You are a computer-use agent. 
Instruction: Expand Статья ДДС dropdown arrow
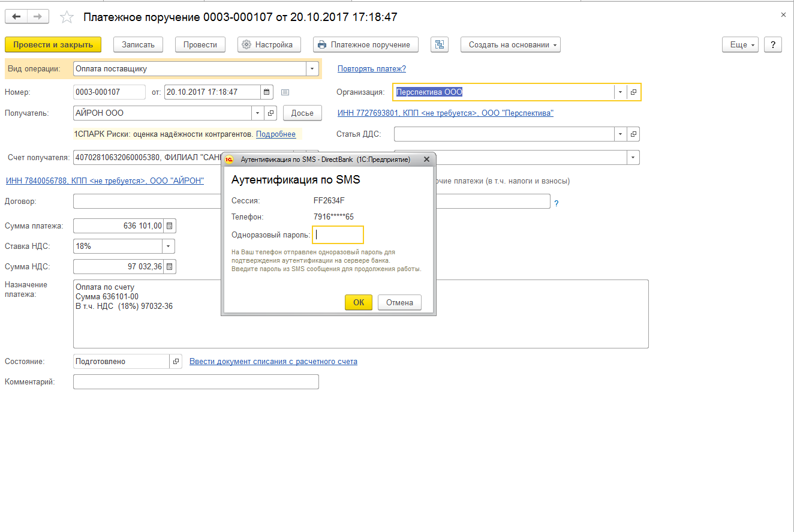620,134
